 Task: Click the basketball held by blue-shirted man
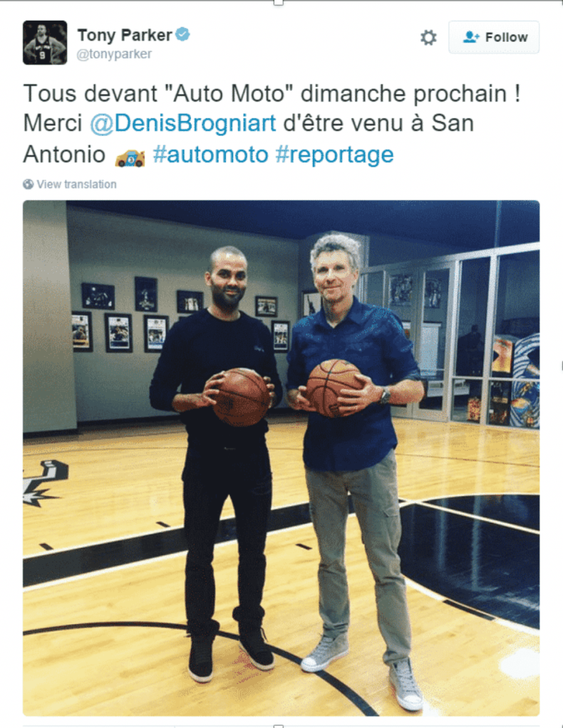coord(333,388)
